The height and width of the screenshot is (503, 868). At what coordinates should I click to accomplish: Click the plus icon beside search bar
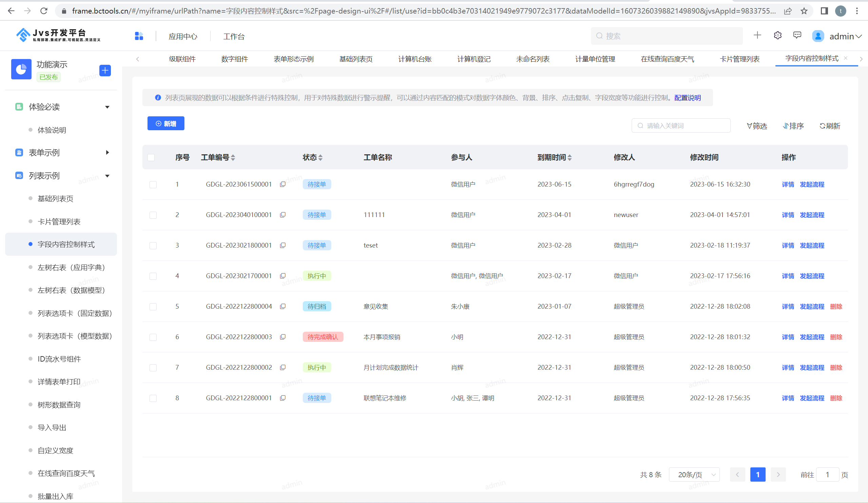coord(757,36)
